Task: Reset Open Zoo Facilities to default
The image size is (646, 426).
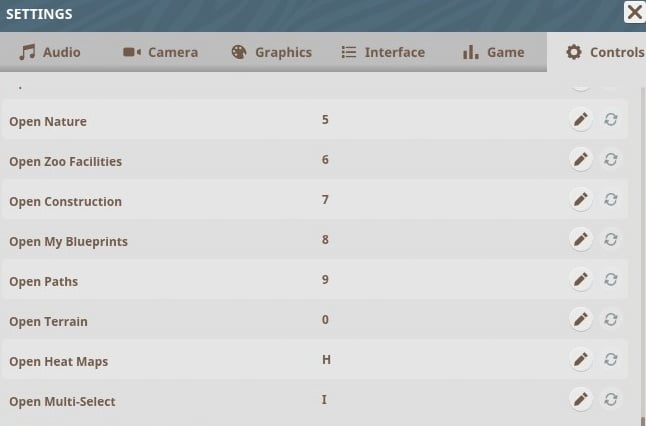Action: tap(611, 160)
